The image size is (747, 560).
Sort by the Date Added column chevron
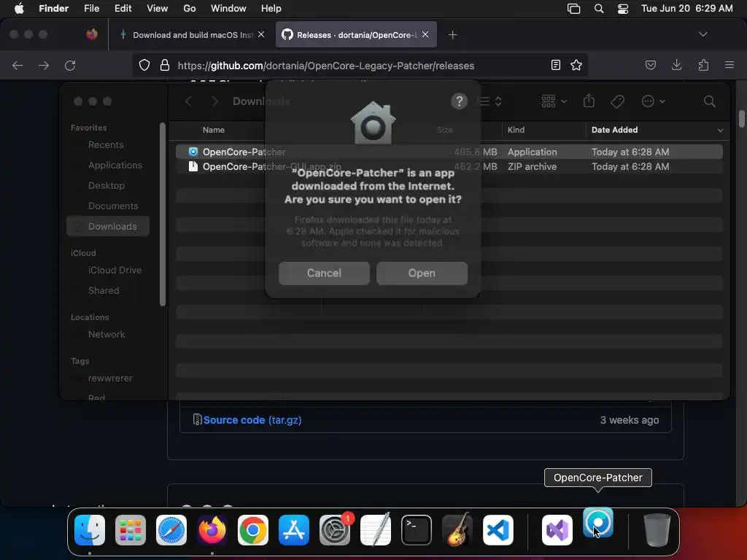(x=720, y=130)
